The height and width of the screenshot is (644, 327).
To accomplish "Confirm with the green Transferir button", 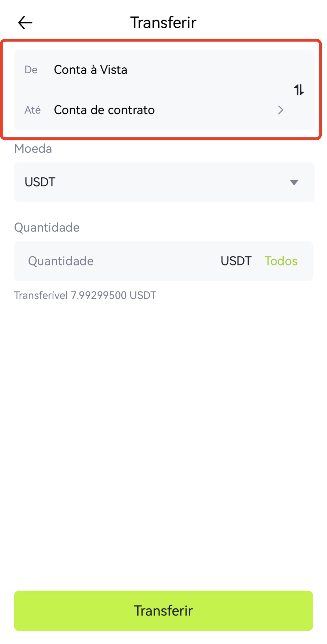I will pyautogui.click(x=163, y=611).
